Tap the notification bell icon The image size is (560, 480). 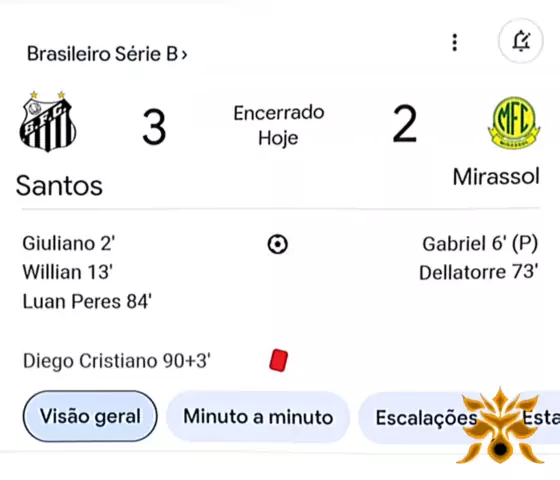tap(521, 41)
